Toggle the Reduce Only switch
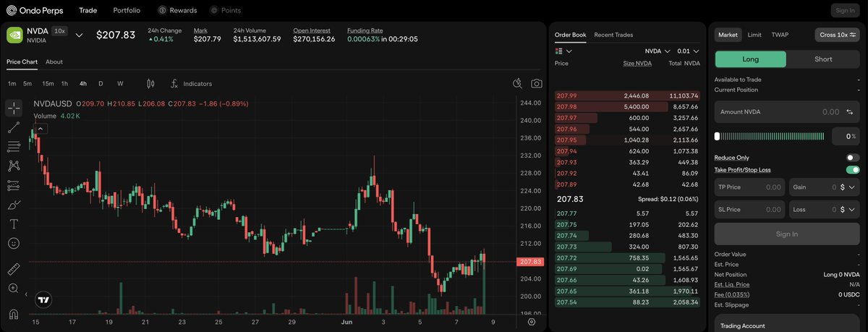 [853, 158]
